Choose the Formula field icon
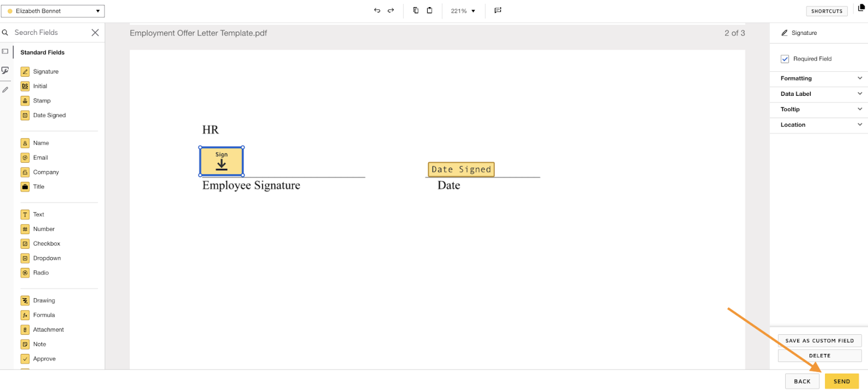The image size is (868, 392). pos(25,315)
